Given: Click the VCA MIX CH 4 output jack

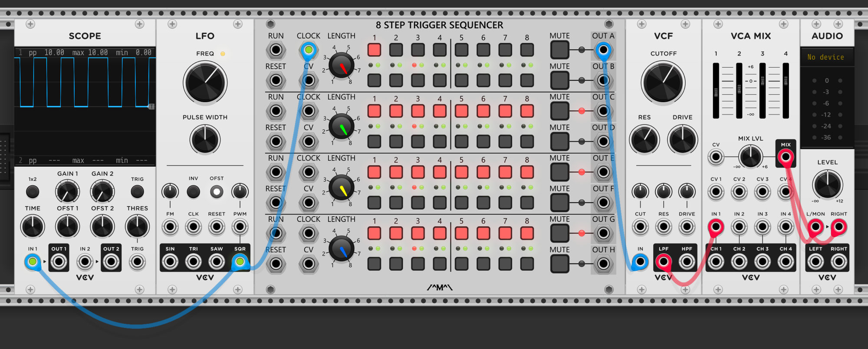Looking at the screenshot, I should [x=786, y=262].
